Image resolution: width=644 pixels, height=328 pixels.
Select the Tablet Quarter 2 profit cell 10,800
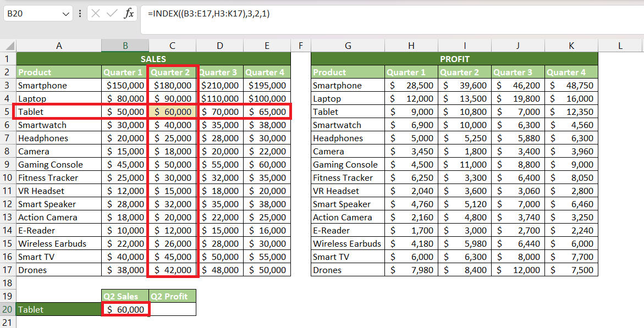[465, 112]
